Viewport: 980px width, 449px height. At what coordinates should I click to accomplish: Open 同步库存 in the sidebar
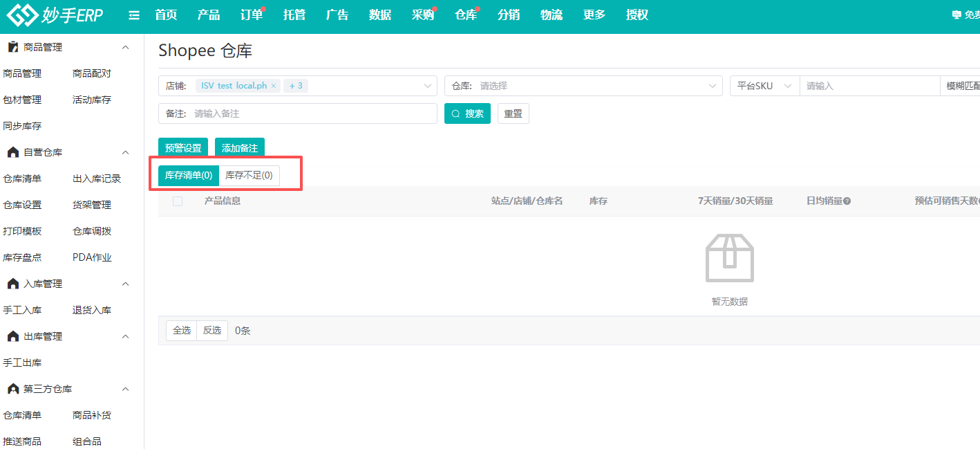[x=22, y=126]
